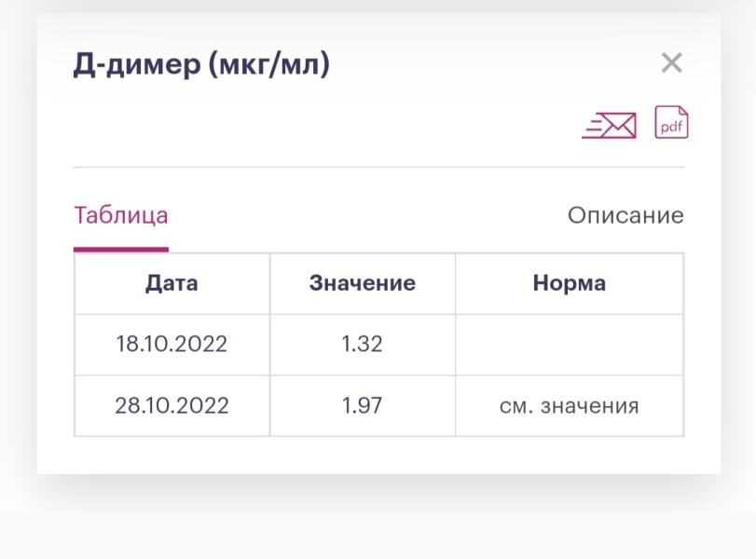The image size is (756, 559).
Task: Switch to the Таблица tab
Action: coord(120,215)
